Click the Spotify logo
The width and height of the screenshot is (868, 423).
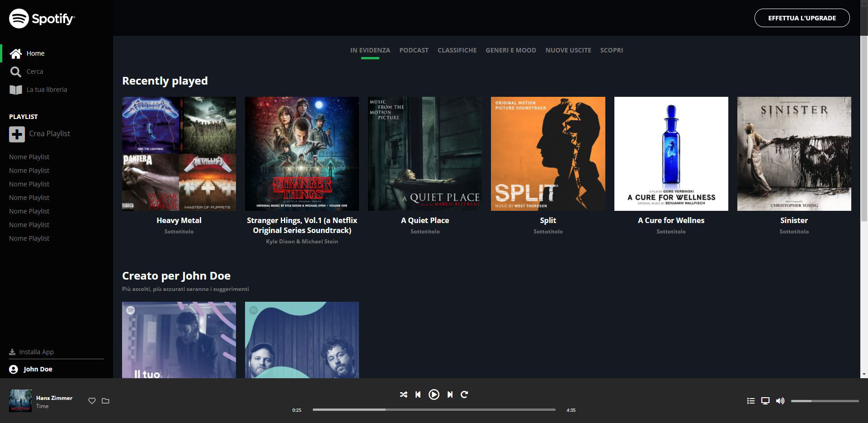point(42,19)
